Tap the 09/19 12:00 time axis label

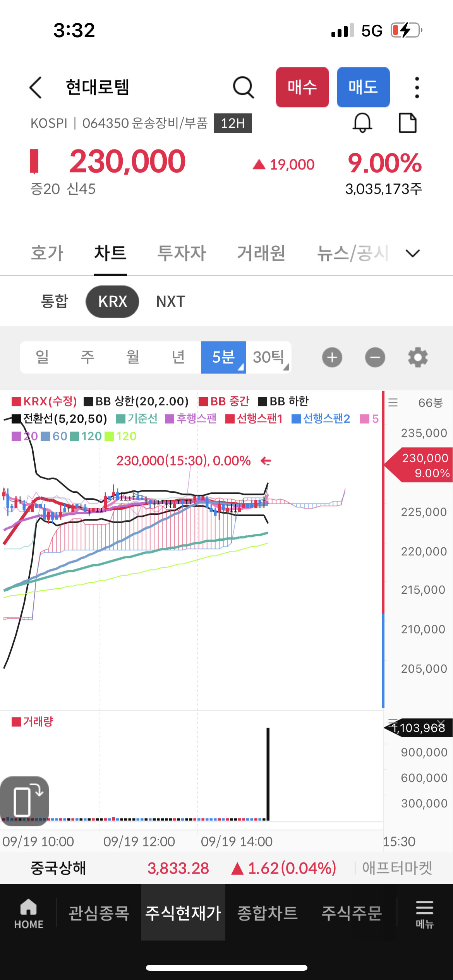tap(139, 841)
